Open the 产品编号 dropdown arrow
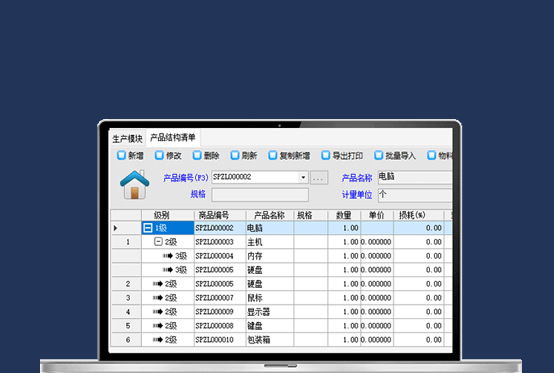This screenshot has height=373, width=554. 303,177
